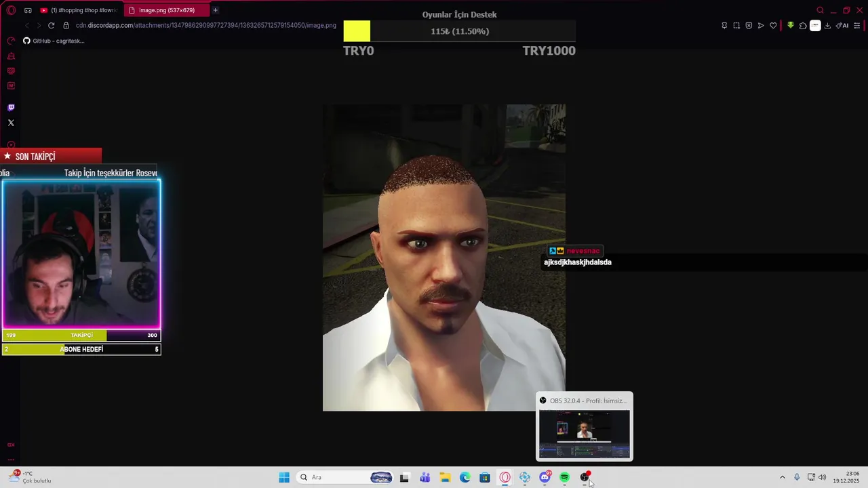Open Microsoft Store from the taskbar

(485, 477)
